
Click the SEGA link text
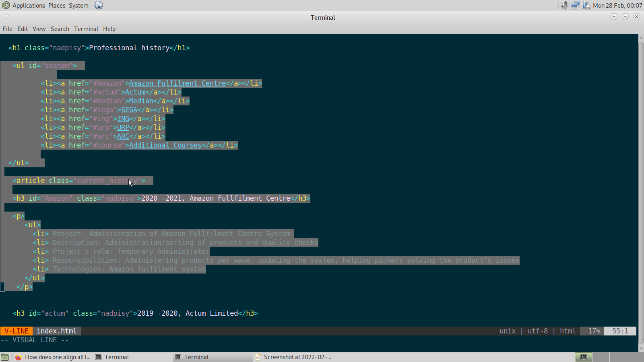[x=129, y=110]
